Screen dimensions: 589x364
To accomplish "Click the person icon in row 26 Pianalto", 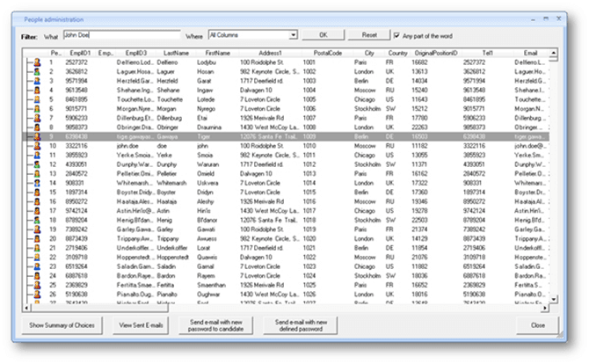I will pyautogui.click(x=37, y=295).
